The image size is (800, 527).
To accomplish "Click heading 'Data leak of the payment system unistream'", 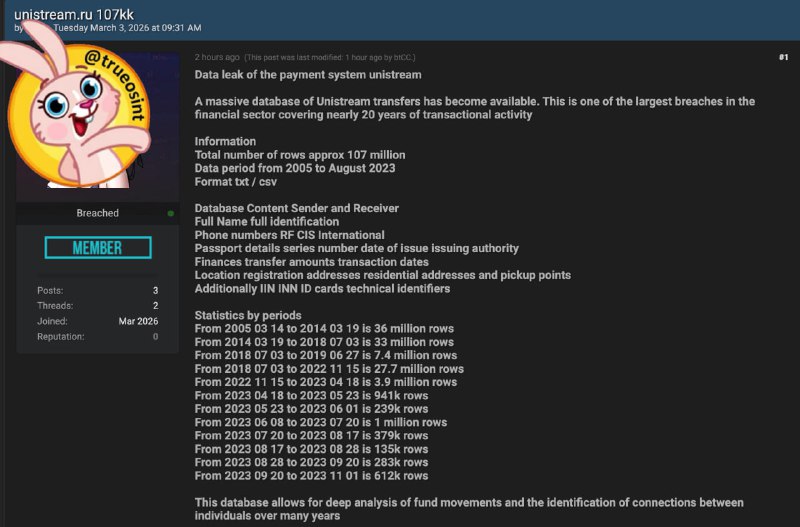I will click(x=308, y=75).
